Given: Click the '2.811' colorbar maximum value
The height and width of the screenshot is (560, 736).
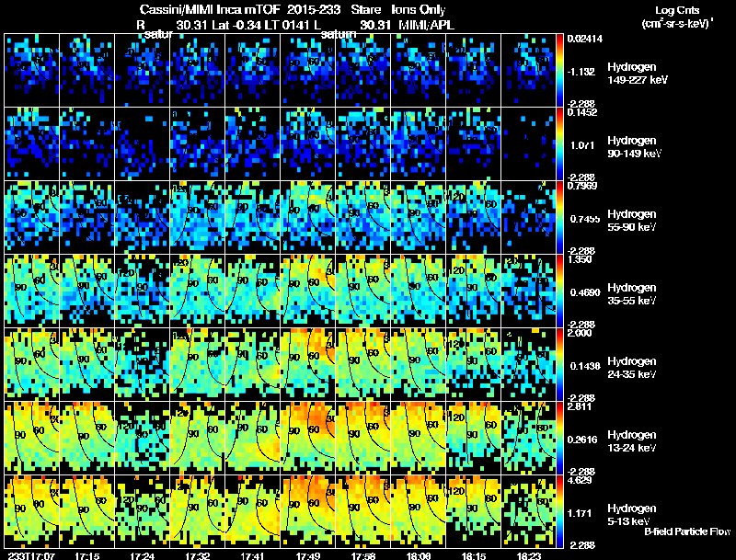Looking at the screenshot, I should pyautogui.click(x=580, y=406).
